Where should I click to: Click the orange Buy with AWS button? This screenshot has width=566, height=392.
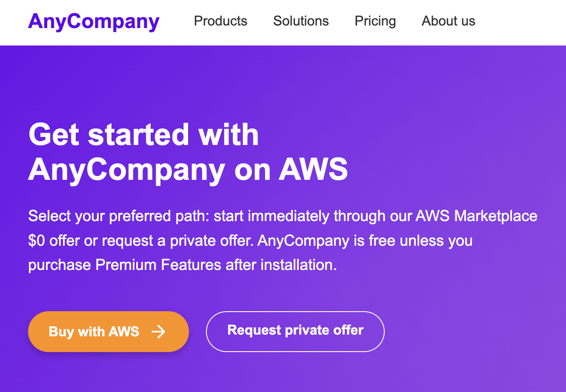tap(109, 332)
